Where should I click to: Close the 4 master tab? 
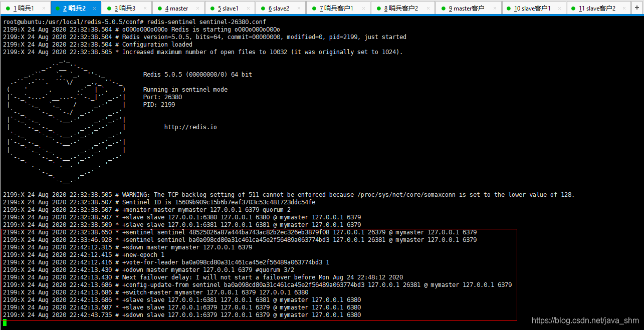tap(197, 9)
